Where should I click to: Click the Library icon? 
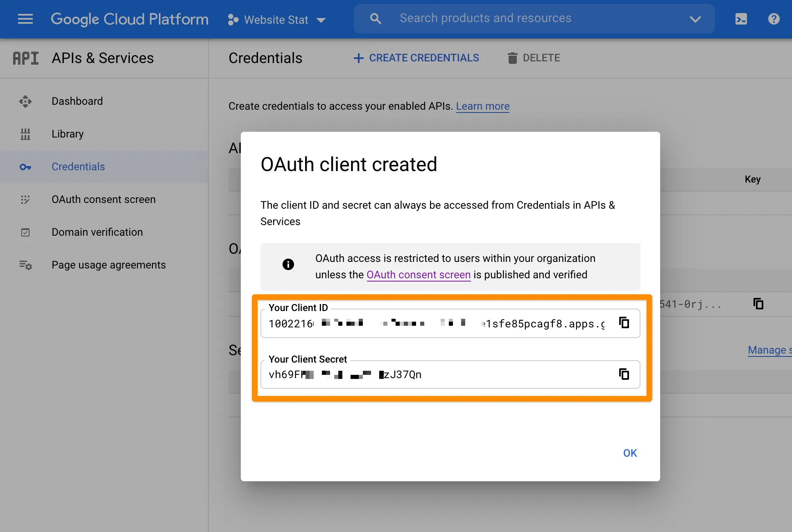coord(25,134)
